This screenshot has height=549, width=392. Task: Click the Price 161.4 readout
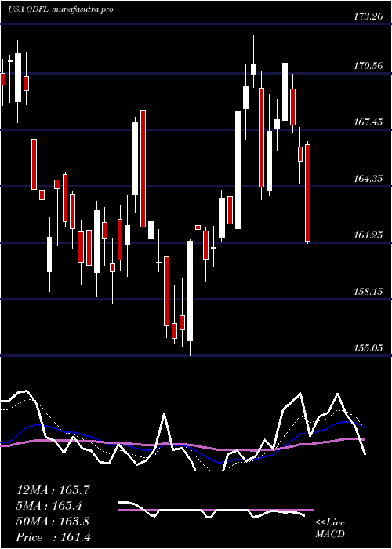click(53, 537)
